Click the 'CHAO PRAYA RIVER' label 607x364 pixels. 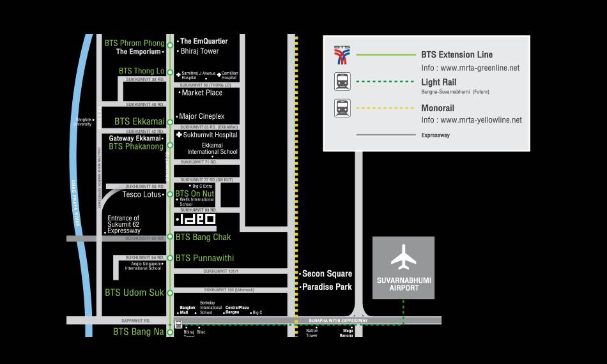click(75, 203)
